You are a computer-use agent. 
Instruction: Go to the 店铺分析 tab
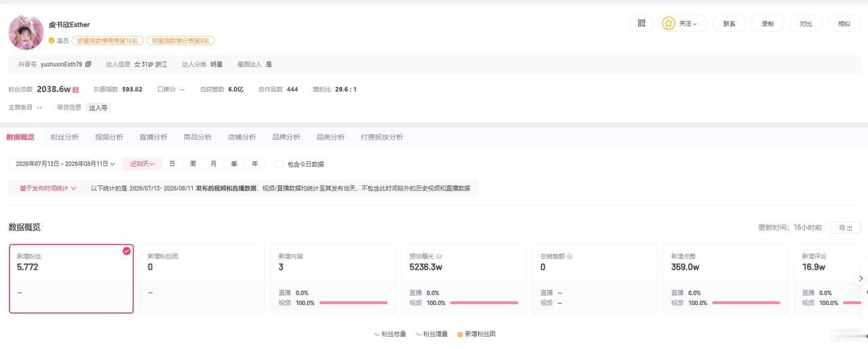click(x=242, y=137)
